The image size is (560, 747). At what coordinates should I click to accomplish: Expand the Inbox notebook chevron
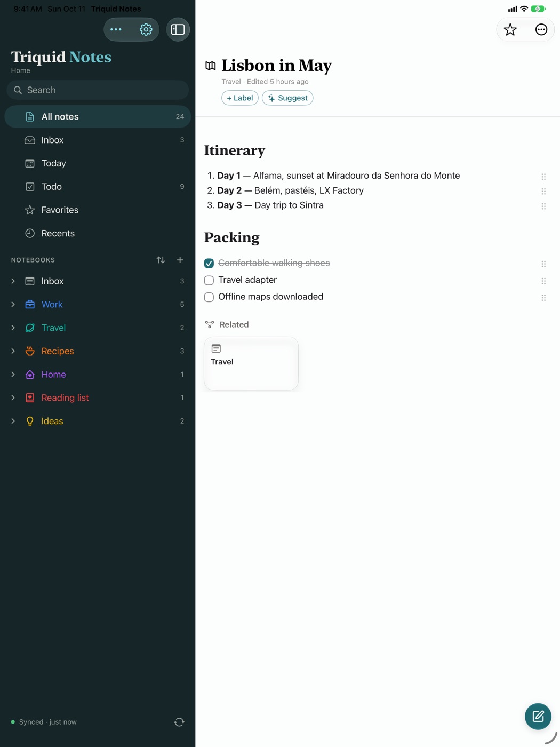point(13,281)
